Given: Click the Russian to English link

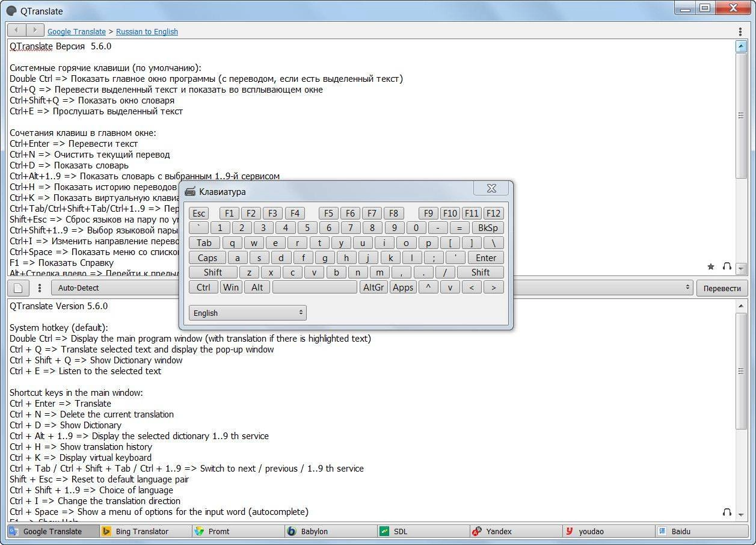Looking at the screenshot, I should coord(147,31).
